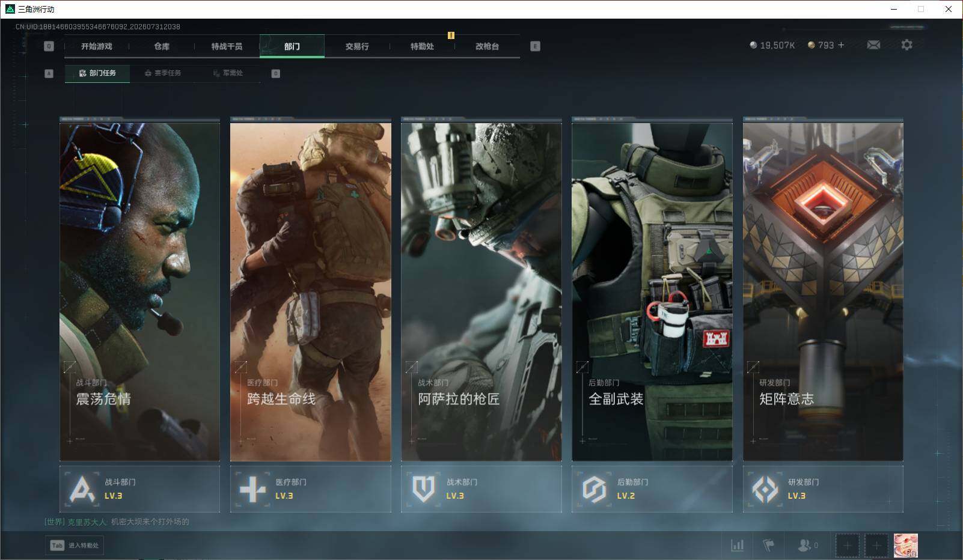Image resolution: width=963 pixels, height=560 pixels.
Task: Click the corner marker on 阿萨拉的枪匠 card
Action: click(411, 367)
